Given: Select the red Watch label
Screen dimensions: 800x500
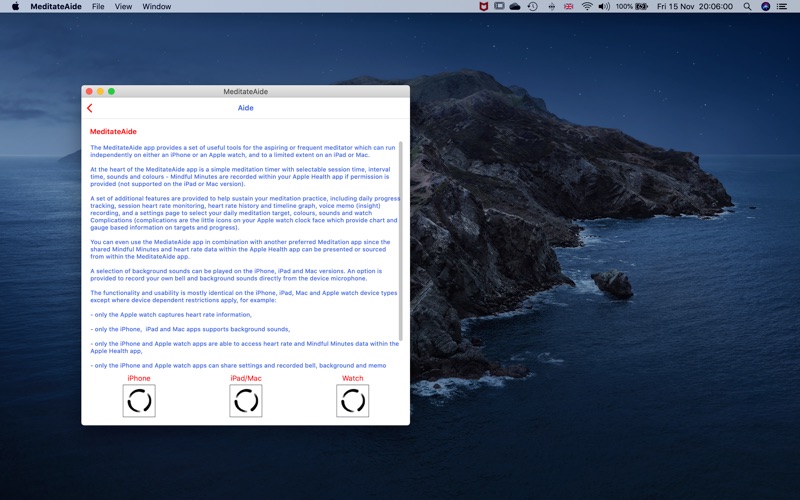Looking at the screenshot, I should coord(353,378).
